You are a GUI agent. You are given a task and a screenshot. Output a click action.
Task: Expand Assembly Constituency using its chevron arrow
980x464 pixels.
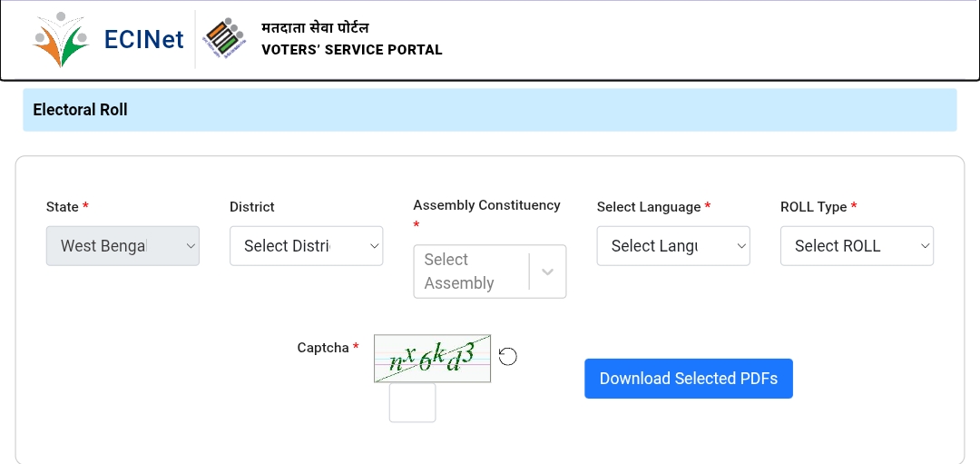pyautogui.click(x=547, y=271)
